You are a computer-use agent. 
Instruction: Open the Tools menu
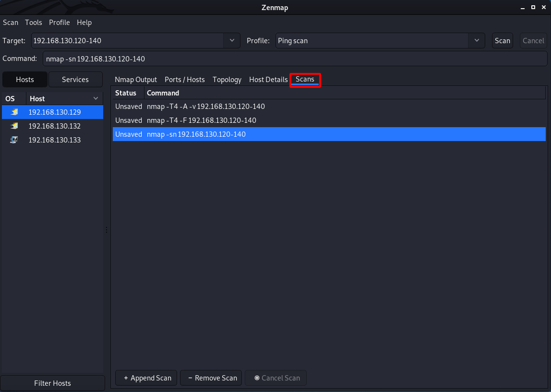(34, 23)
